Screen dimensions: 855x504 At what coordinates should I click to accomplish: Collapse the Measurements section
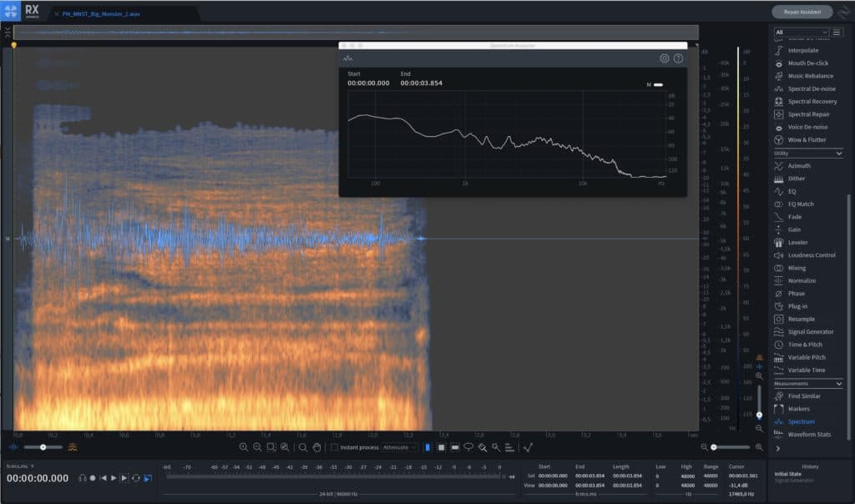coord(838,384)
